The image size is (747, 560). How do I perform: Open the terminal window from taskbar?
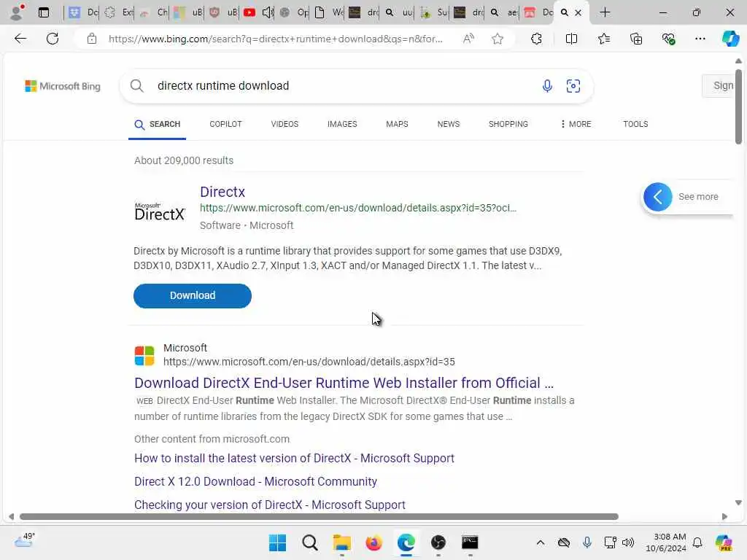470,542
